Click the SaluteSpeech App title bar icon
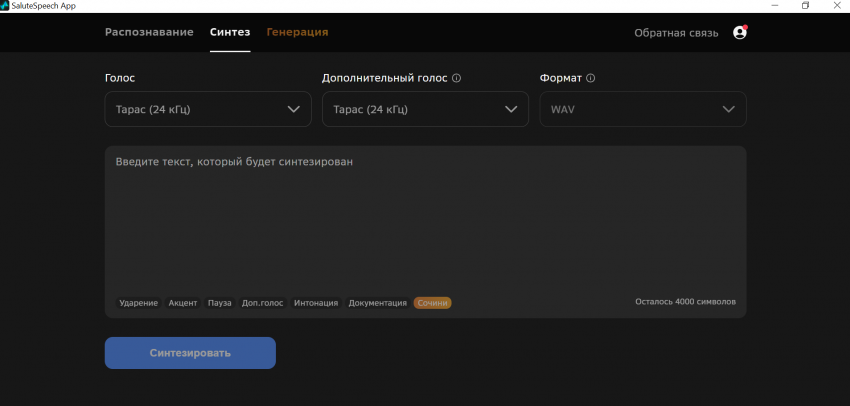 tap(6, 6)
